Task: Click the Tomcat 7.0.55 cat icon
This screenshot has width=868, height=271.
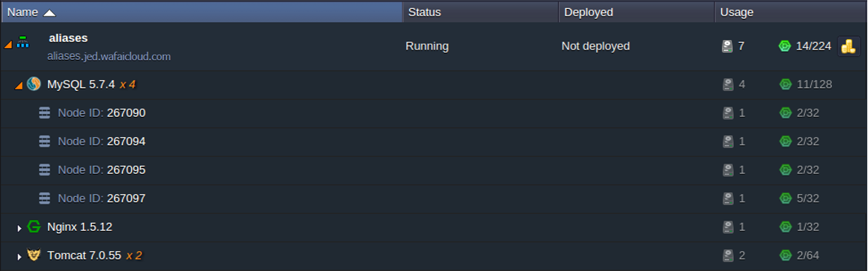Action: 34,255
